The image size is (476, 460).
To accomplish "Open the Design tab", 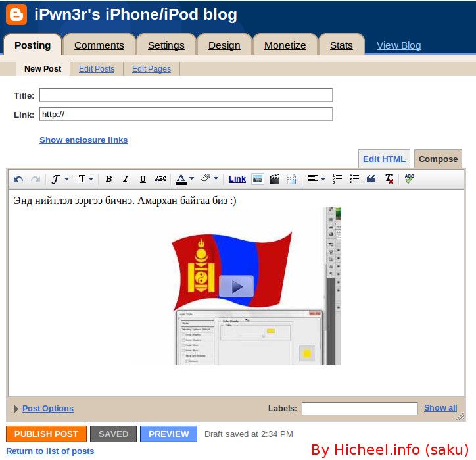I will point(224,45).
